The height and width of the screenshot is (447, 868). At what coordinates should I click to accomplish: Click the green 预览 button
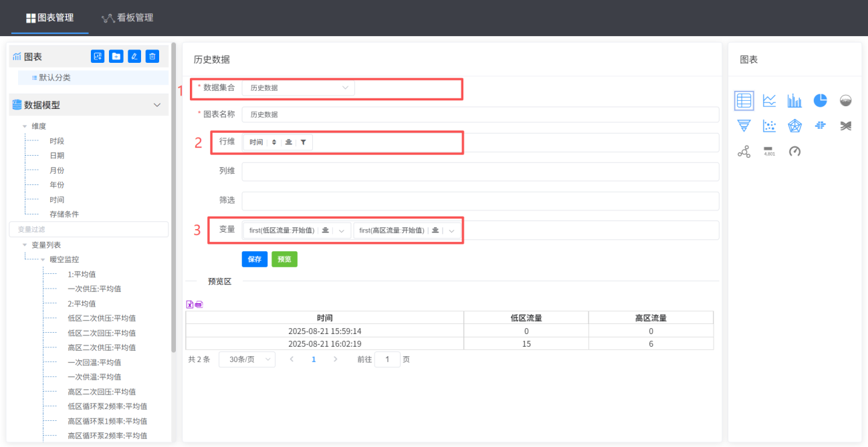point(284,259)
